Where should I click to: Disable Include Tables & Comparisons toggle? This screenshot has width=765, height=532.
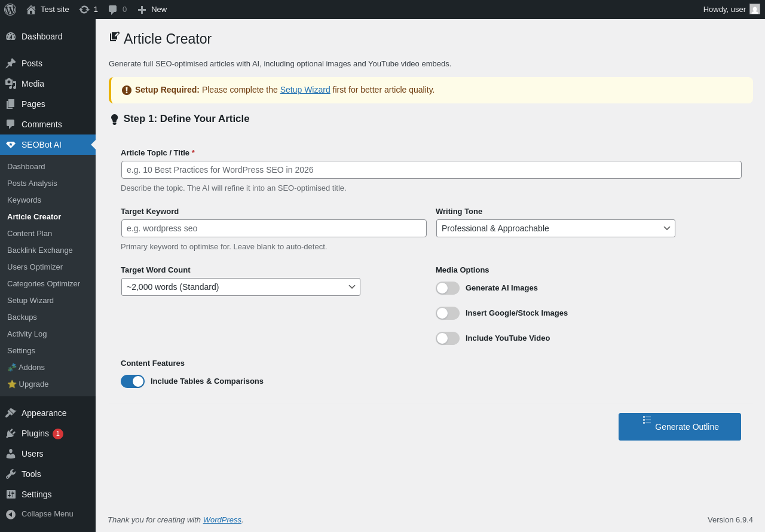click(x=133, y=381)
